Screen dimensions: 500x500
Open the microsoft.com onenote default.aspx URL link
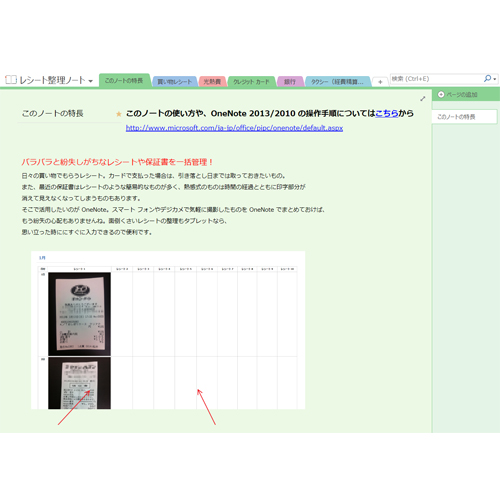click(x=234, y=128)
